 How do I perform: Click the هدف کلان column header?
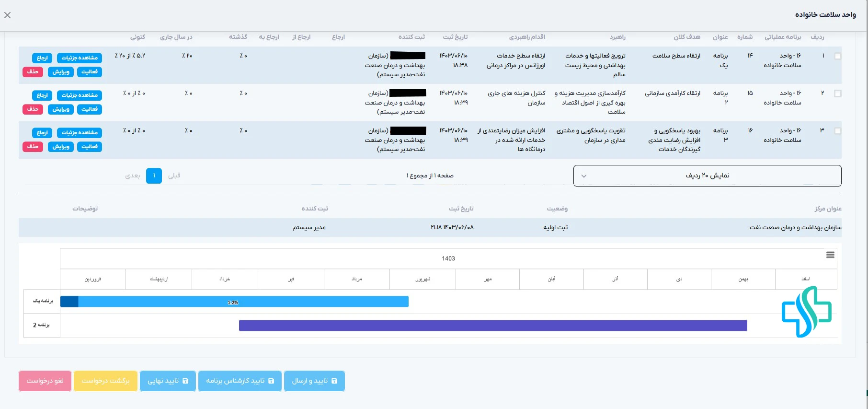(687, 37)
